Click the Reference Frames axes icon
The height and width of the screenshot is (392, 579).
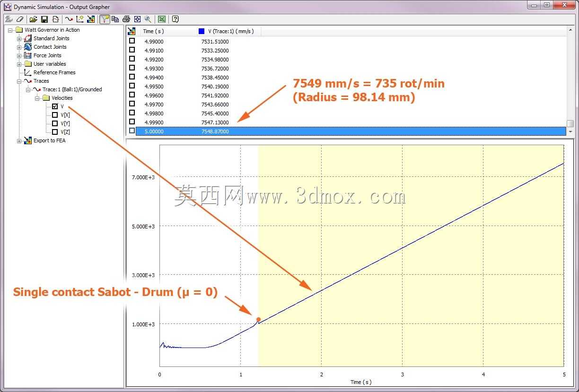click(28, 72)
